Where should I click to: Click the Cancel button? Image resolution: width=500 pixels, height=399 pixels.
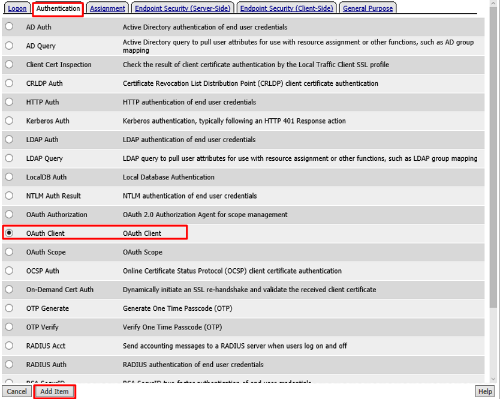tap(17, 391)
